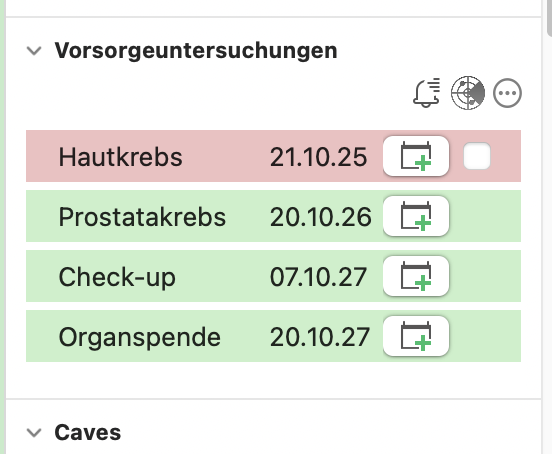Click the radar overview icon
The width and height of the screenshot is (552, 454).
coord(468,93)
